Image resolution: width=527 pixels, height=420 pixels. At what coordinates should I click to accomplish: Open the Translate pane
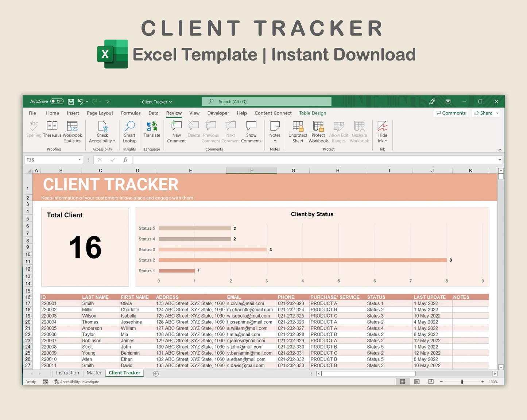point(152,132)
